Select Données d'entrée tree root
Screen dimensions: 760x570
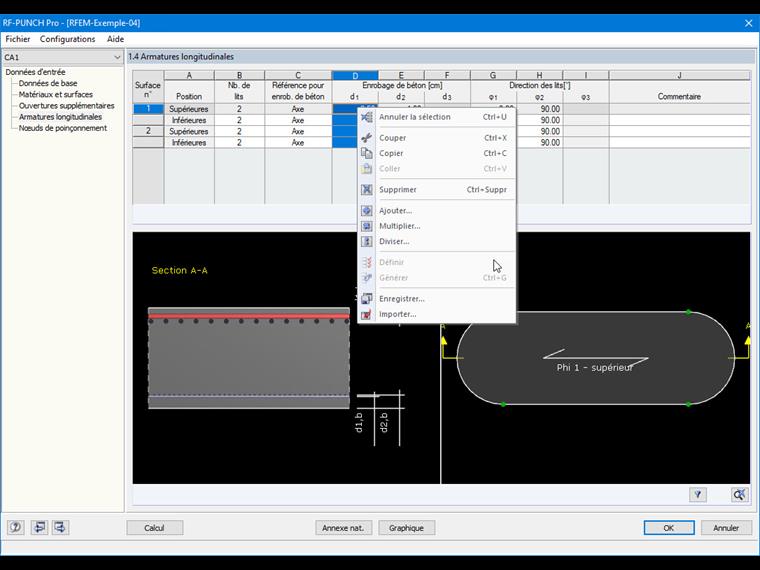(x=35, y=72)
